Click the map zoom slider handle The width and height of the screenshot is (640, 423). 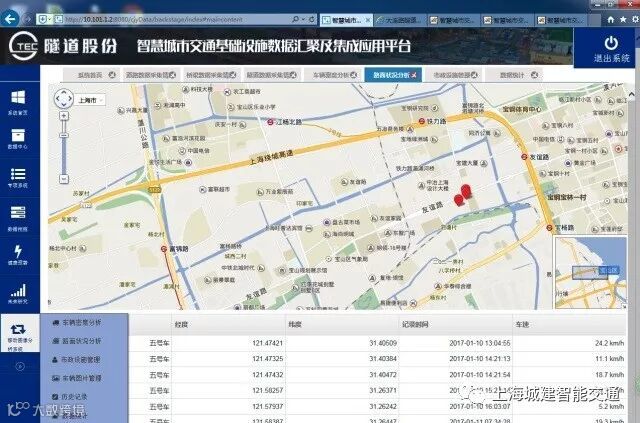point(64,135)
